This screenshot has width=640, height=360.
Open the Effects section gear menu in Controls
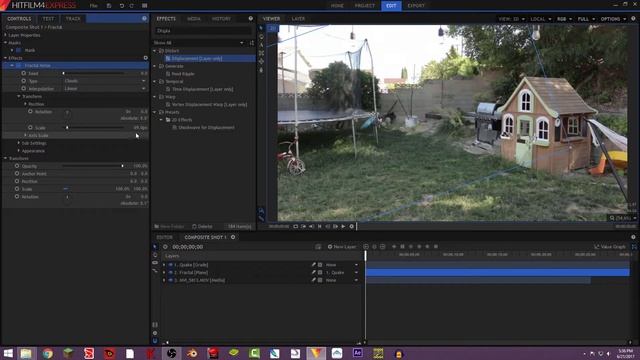pos(146,58)
